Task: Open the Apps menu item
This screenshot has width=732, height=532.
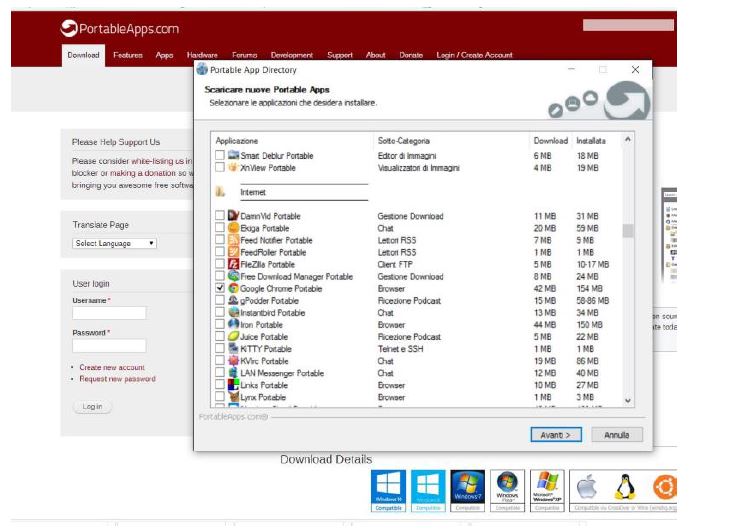Action: pos(164,55)
